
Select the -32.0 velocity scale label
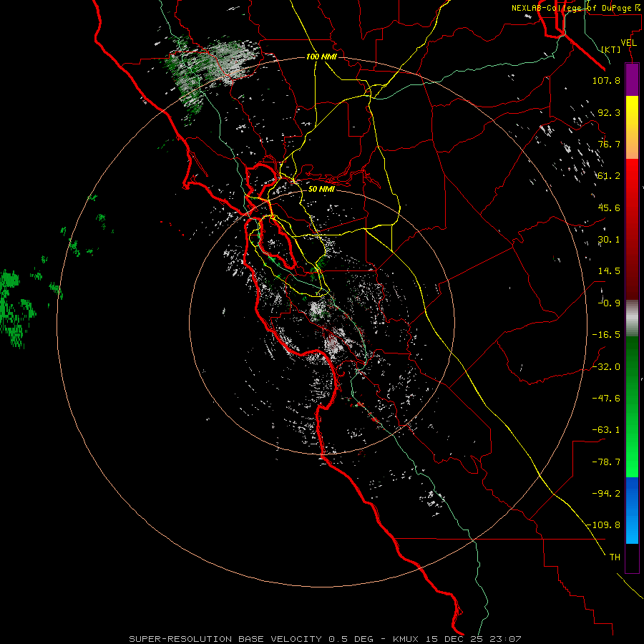click(x=606, y=367)
